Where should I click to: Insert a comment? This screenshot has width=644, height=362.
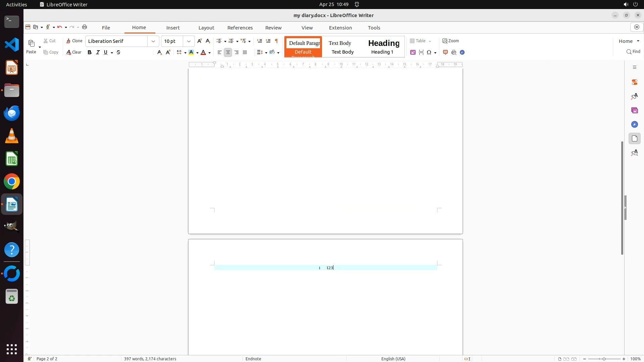[445, 52]
